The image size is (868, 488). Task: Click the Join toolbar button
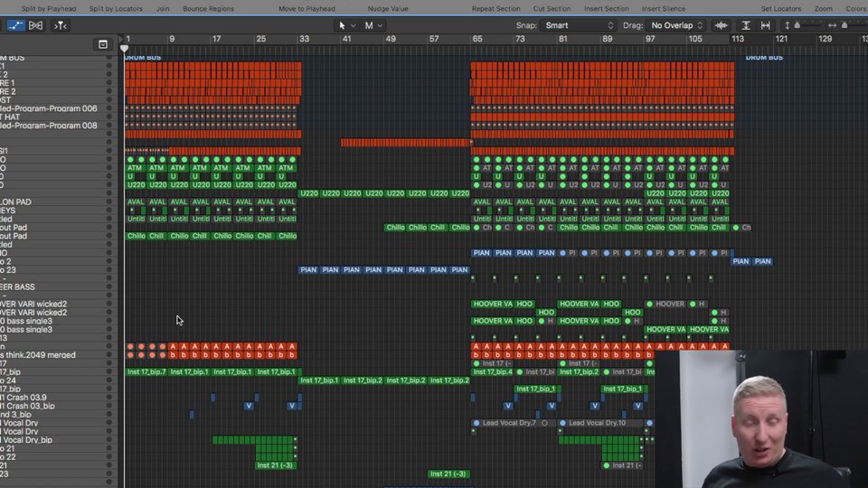click(x=163, y=9)
